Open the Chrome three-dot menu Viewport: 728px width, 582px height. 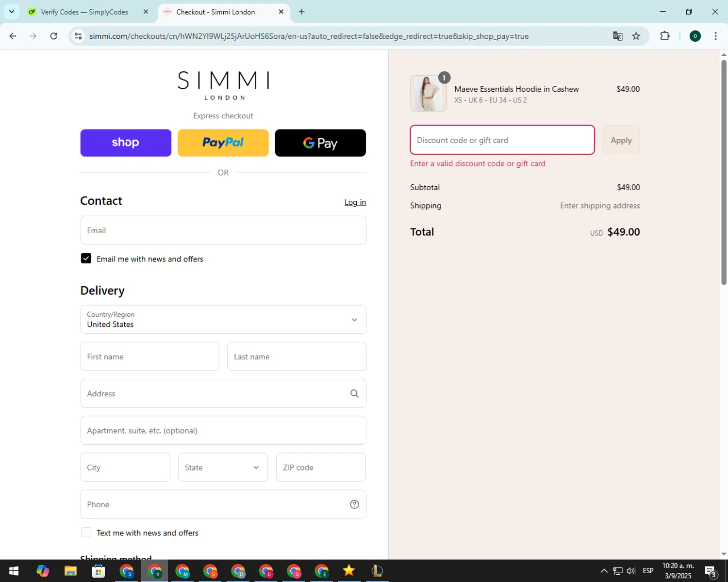click(715, 36)
